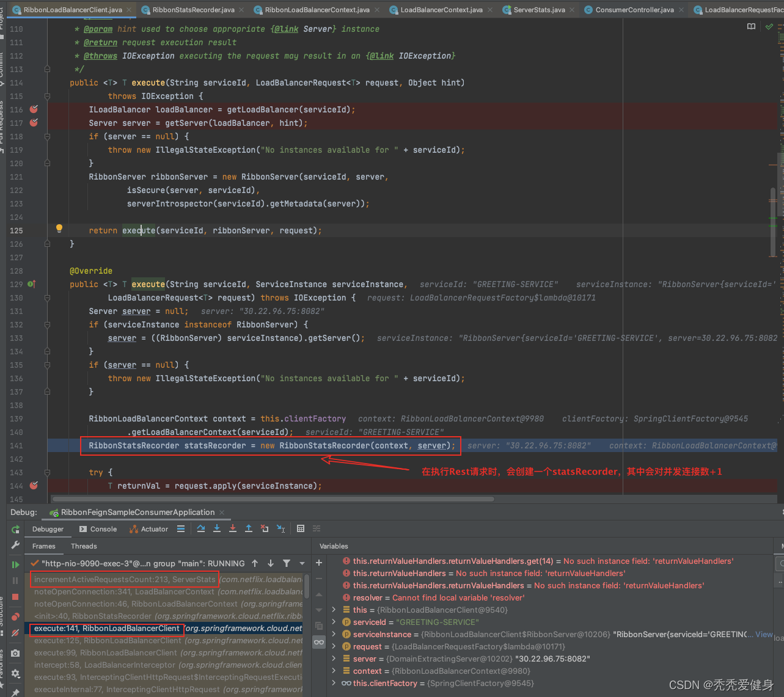Image resolution: width=784 pixels, height=697 pixels.
Task: Open debugger wrench settings icon
Action: tap(15, 546)
